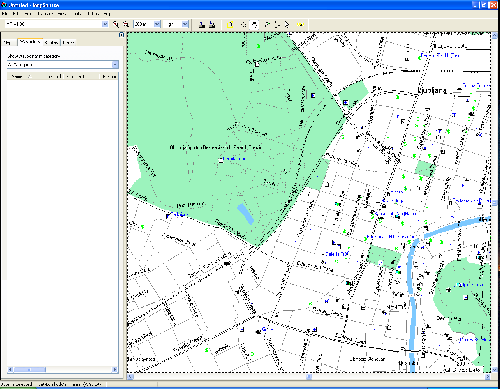
Task: Select the yellow measure tool at the toolbar end
Action: 301,24
